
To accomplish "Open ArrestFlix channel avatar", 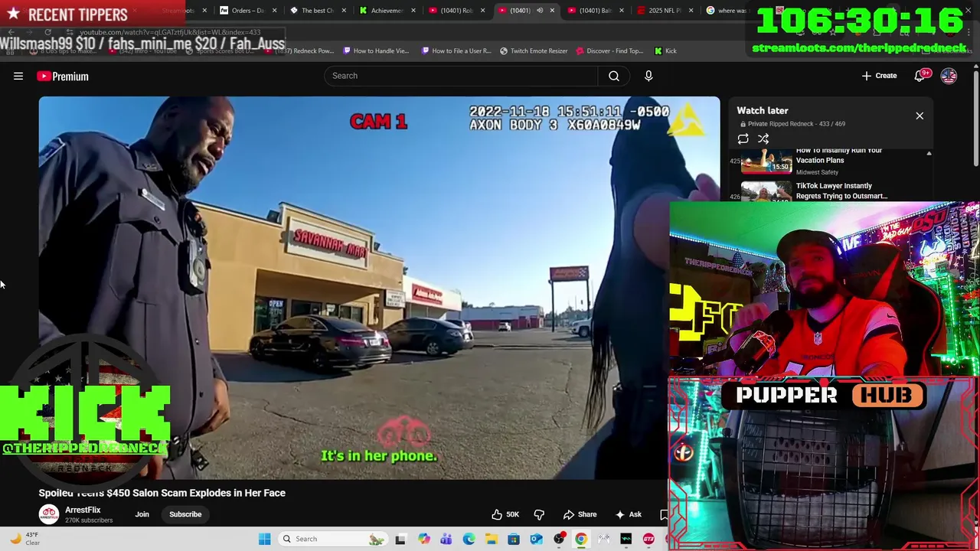I will pos(49,514).
